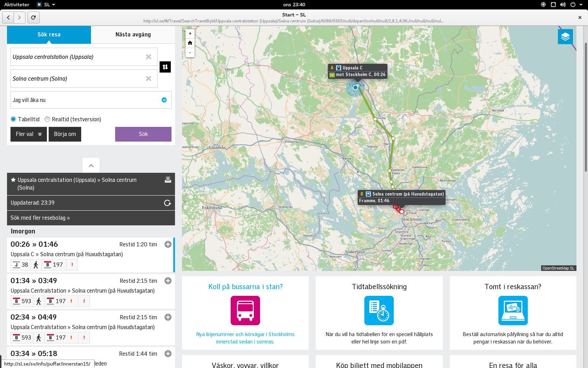
Task: Collapse the search form with up chevron
Action: (x=91, y=165)
